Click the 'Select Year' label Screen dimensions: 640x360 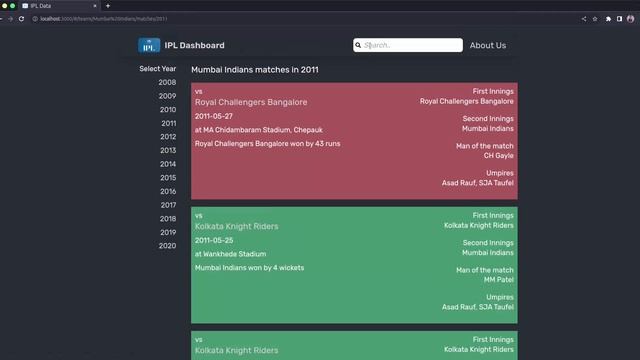(x=158, y=69)
